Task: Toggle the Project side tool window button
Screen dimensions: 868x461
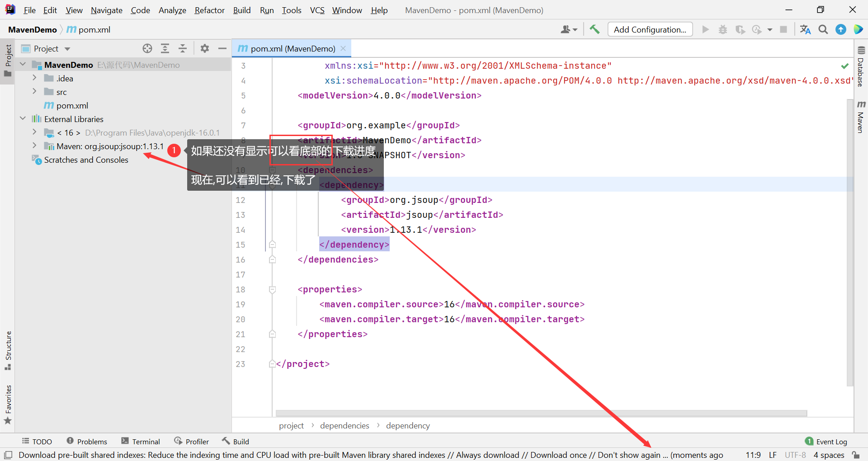Action: coord(8,61)
